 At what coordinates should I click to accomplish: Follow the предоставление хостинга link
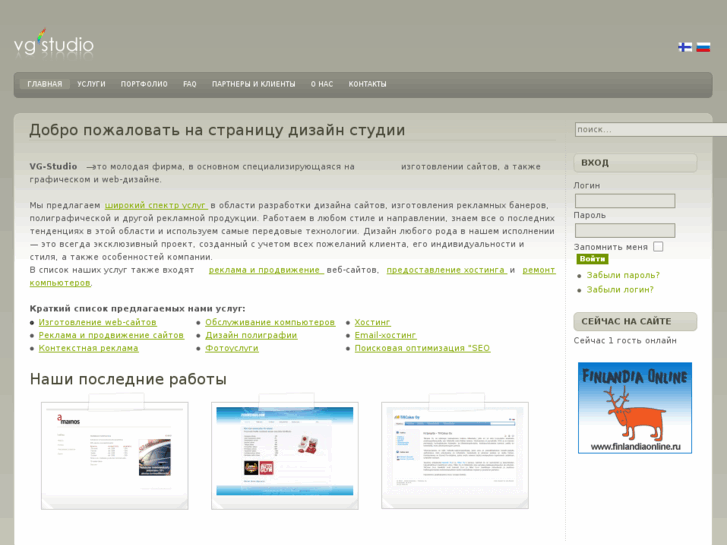click(446, 270)
